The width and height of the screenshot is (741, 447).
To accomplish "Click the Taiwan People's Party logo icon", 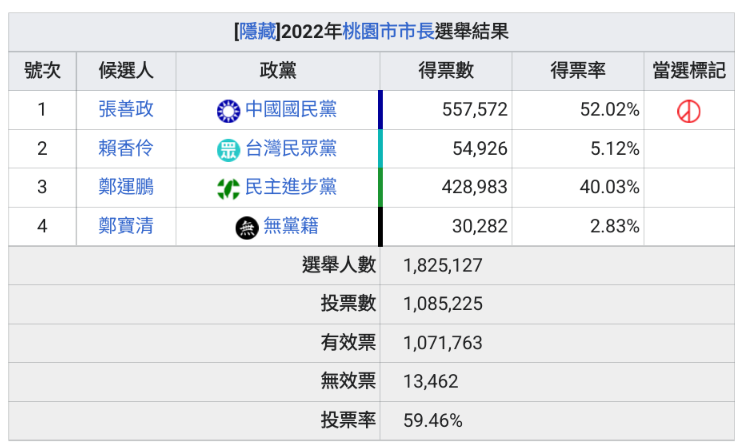I will [228, 149].
